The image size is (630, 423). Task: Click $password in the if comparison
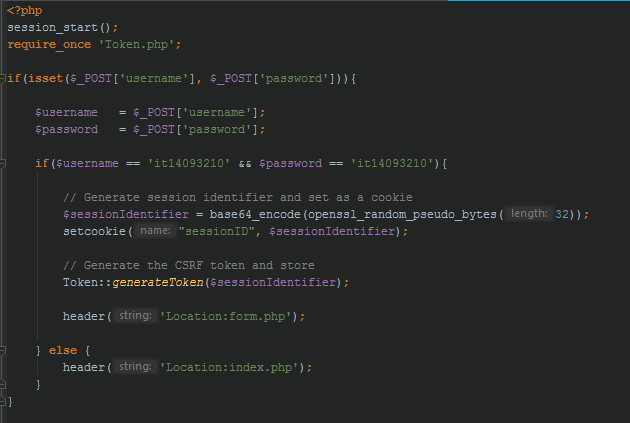290,163
